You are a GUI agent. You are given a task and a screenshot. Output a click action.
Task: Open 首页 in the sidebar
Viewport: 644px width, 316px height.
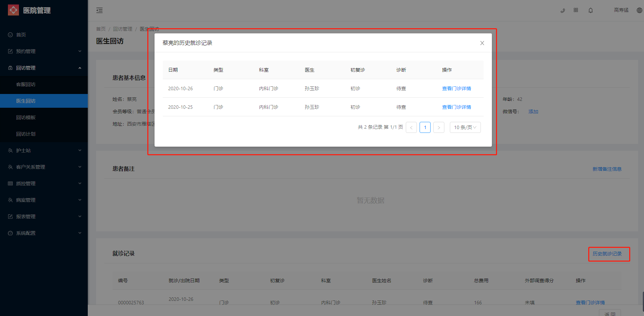[44, 35]
